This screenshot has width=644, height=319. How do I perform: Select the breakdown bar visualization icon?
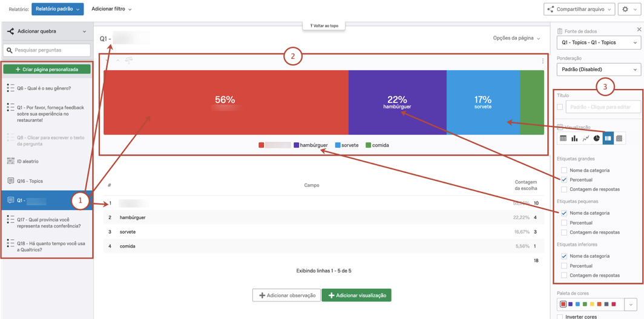(608, 139)
